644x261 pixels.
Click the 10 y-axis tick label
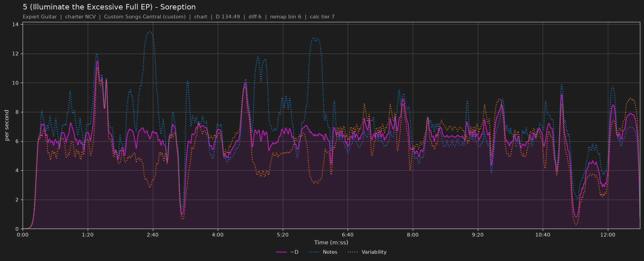click(16, 83)
